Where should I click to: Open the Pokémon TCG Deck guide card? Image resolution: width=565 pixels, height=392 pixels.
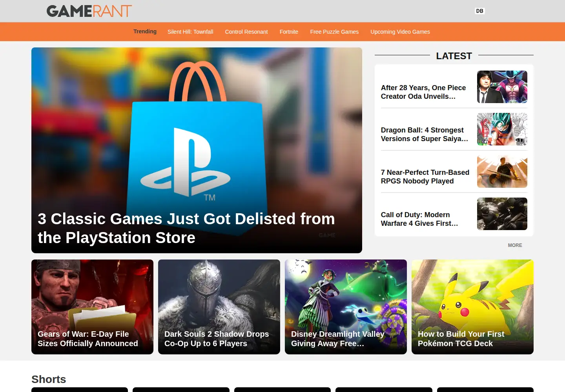coord(472,307)
